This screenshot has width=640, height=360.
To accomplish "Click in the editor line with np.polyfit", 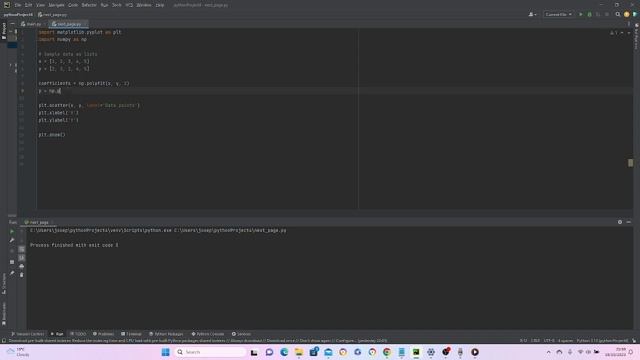I will (84, 83).
